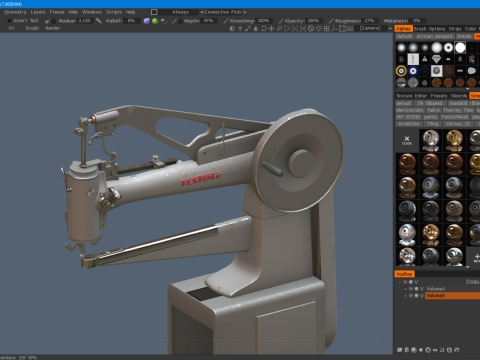The width and height of the screenshot is (480, 360).
Task: Open the VoxTree panel tab
Action: click(404, 274)
